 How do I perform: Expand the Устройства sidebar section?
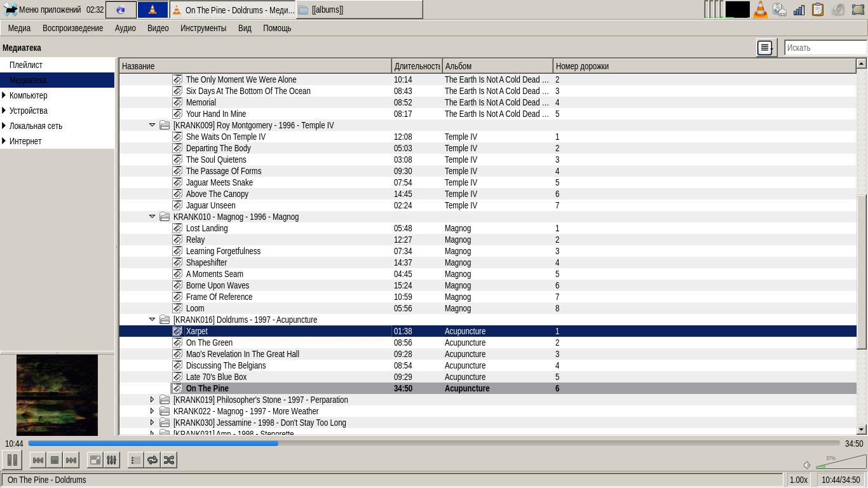[4, 111]
